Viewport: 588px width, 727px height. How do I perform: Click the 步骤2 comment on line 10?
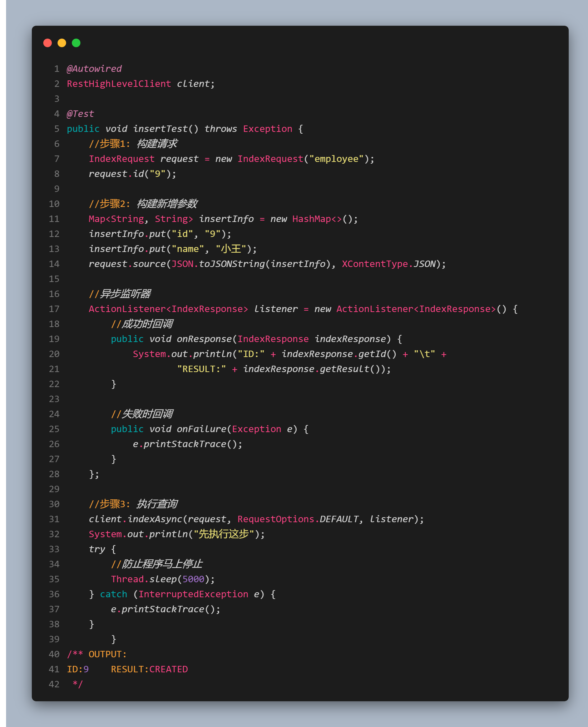tap(143, 204)
